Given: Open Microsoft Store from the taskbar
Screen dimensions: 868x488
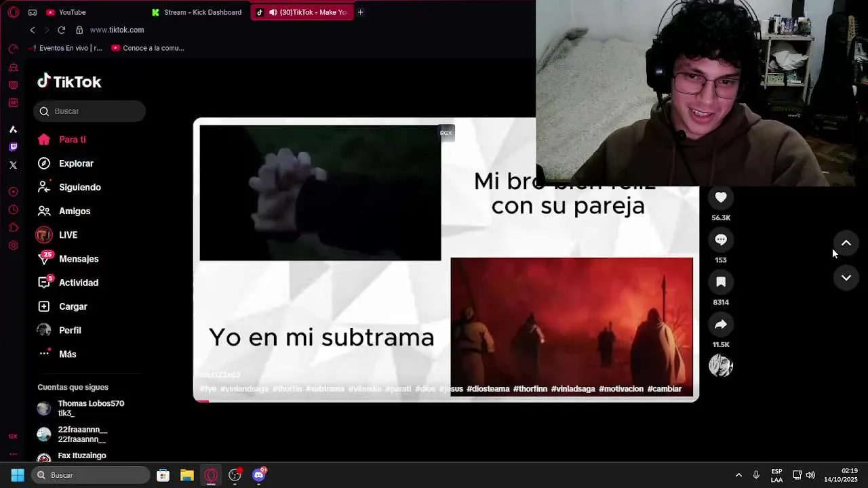Looking at the screenshot, I should (x=163, y=475).
